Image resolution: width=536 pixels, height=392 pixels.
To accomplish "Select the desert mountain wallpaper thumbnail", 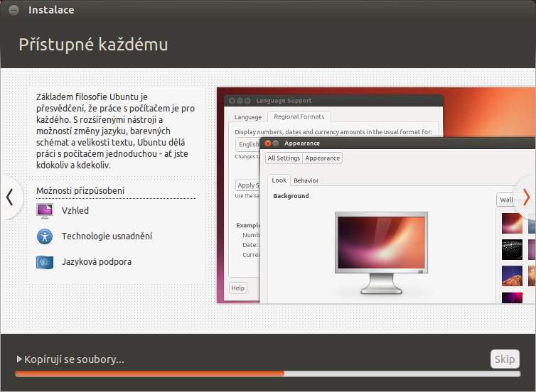I will [x=512, y=276].
